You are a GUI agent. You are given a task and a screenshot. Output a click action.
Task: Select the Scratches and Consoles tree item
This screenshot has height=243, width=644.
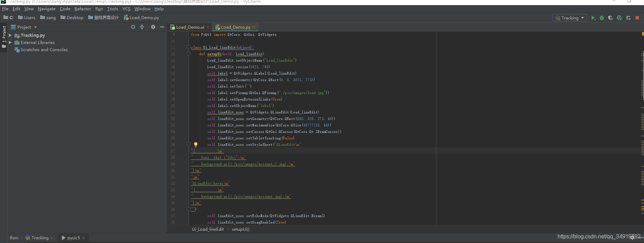pyautogui.click(x=44, y=50)
